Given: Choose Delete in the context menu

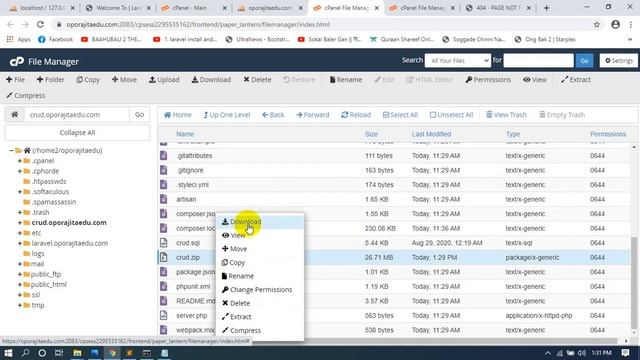Looking at the screenshot, I should [260, 303].
